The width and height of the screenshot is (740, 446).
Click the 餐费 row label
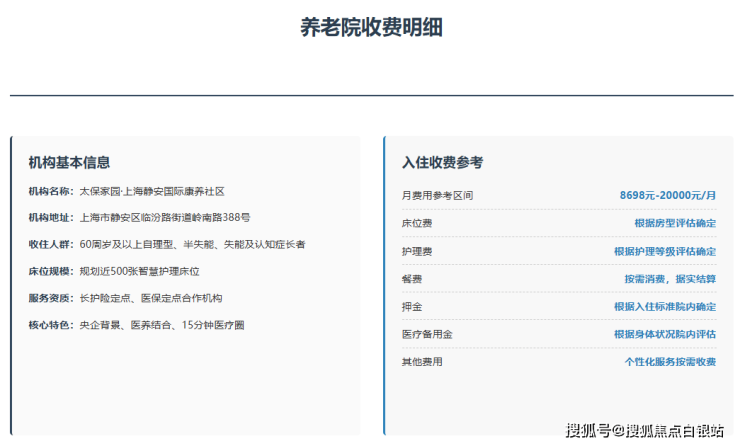pos(412,279)
